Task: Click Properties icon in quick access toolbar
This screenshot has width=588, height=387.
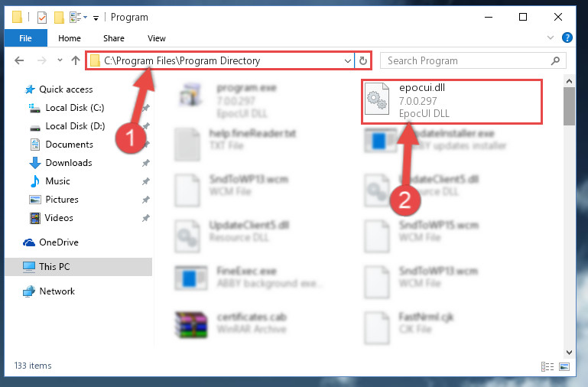Action: [42, 18]
